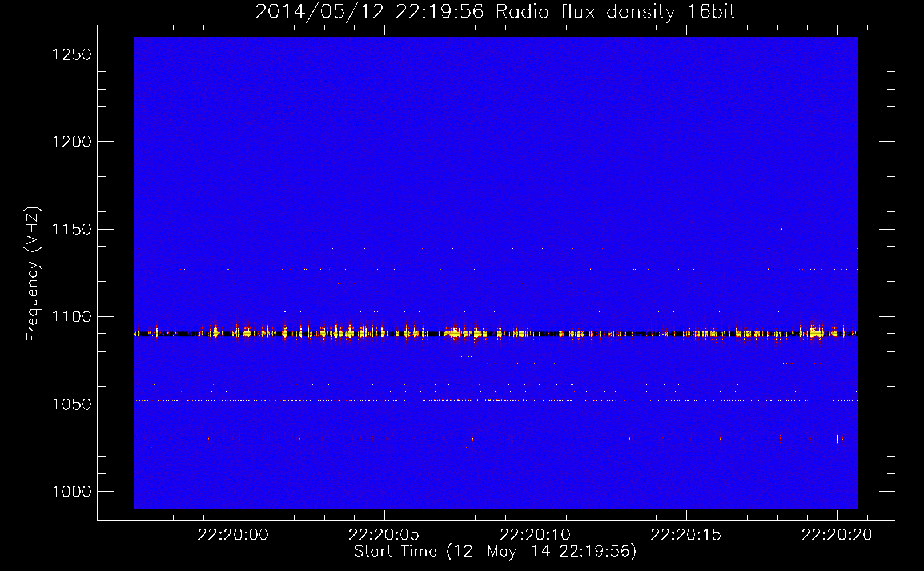Click the 1200 frequency tick label
The height and width of the screenshot is (571, 924).
(x=71, y=142)
